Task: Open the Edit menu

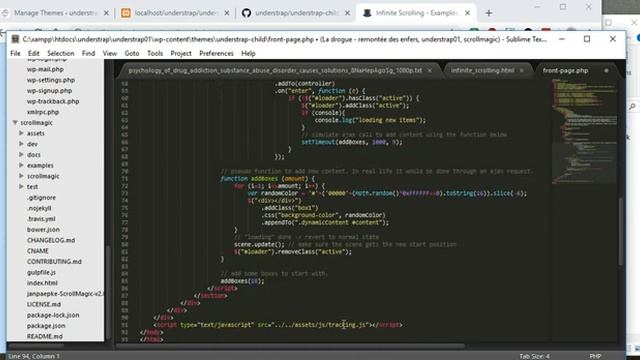Action: 33,53
